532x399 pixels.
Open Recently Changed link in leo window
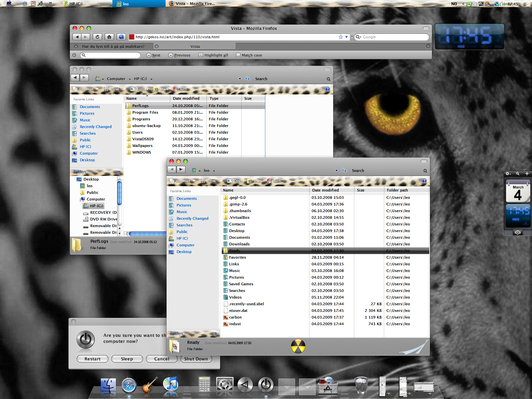pyautogui.click(x=193, y=218)
